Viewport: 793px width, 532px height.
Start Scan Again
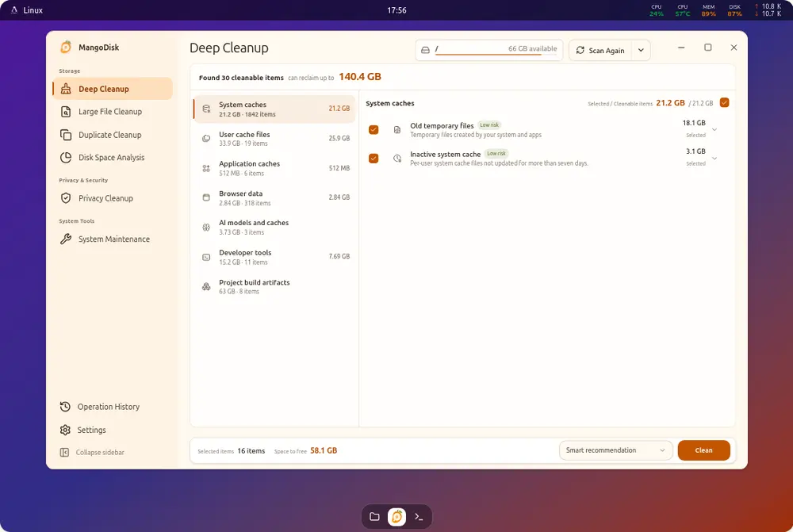(600, 50)
